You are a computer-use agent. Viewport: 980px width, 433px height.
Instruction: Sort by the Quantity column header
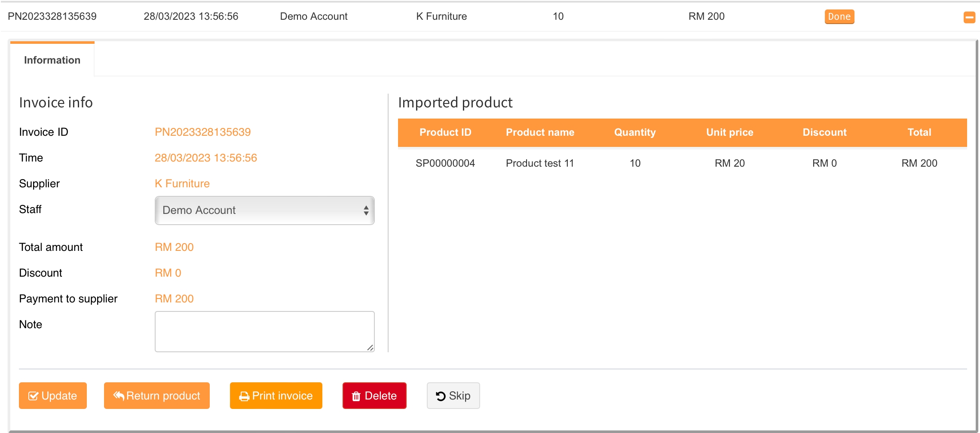coord(634,133)
